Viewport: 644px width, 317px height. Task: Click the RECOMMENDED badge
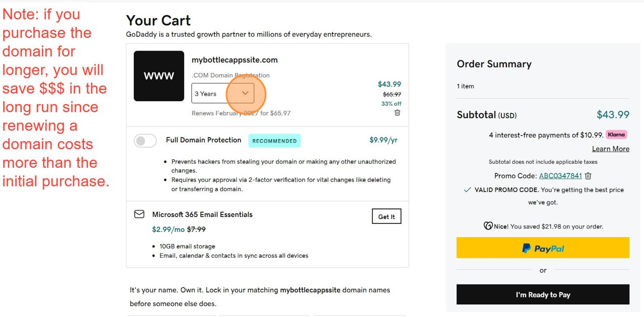274,141
